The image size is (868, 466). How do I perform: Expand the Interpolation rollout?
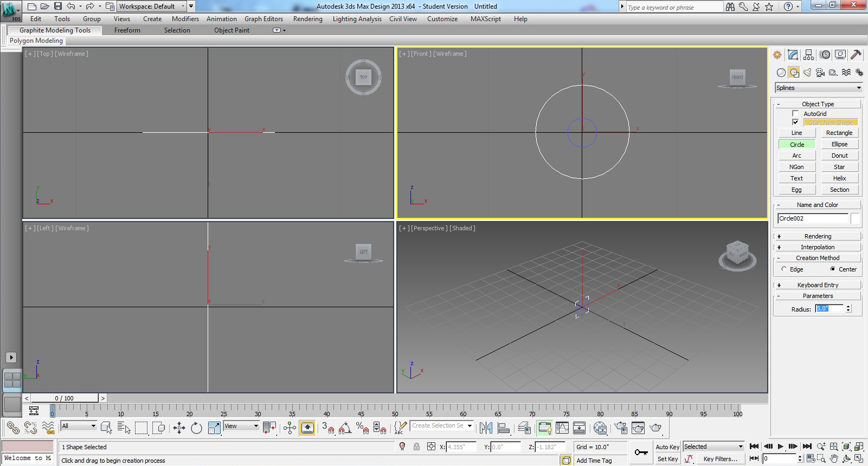click(818, 247)
